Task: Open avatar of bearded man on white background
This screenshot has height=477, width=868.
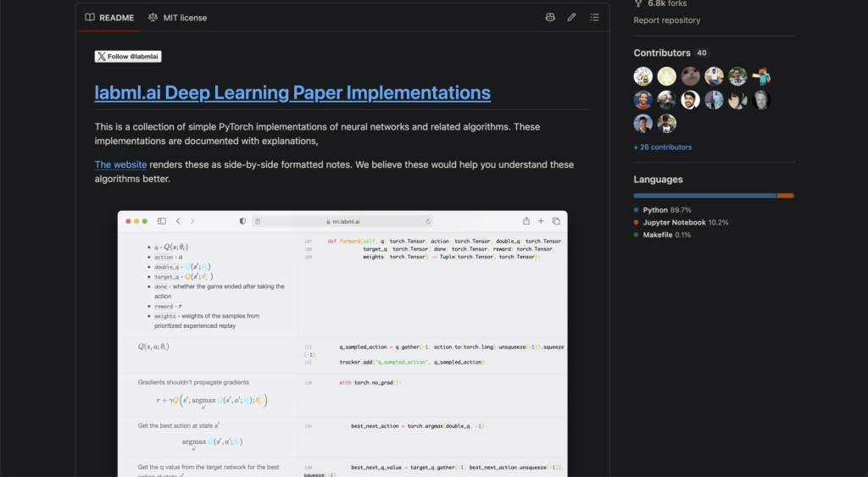Action: pos(690,100)
